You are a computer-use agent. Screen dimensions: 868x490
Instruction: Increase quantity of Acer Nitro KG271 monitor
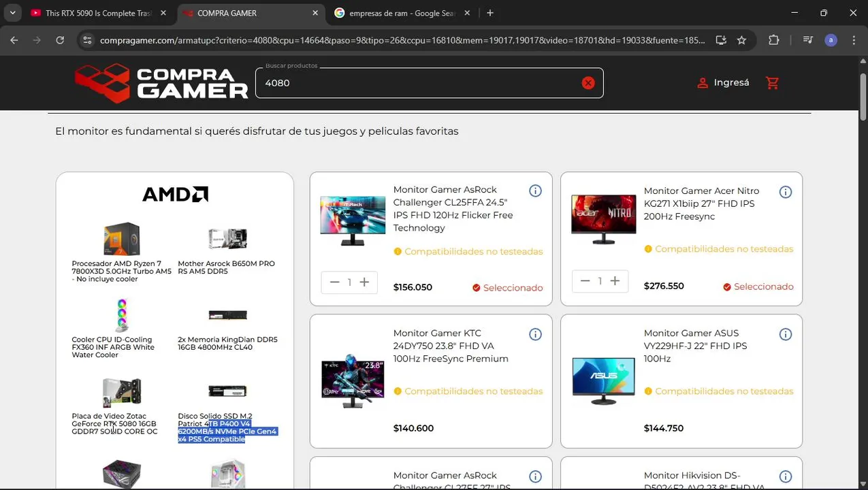point(615,280)
